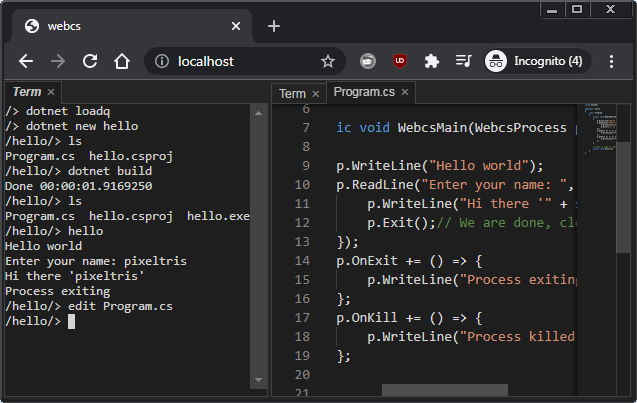The height and width of the screenshot is (403, 637).
Task: Open the browser home page
Action: tap(122, 61)
